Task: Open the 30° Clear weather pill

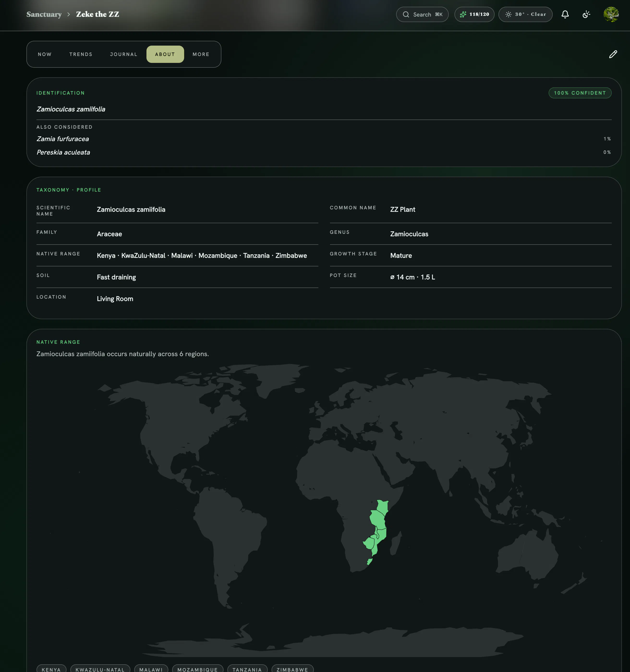Action: click(525, 15)
